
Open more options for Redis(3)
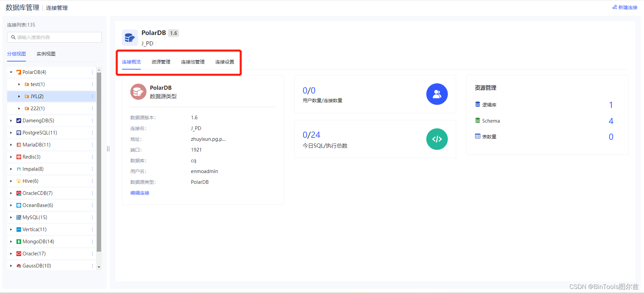92,157
